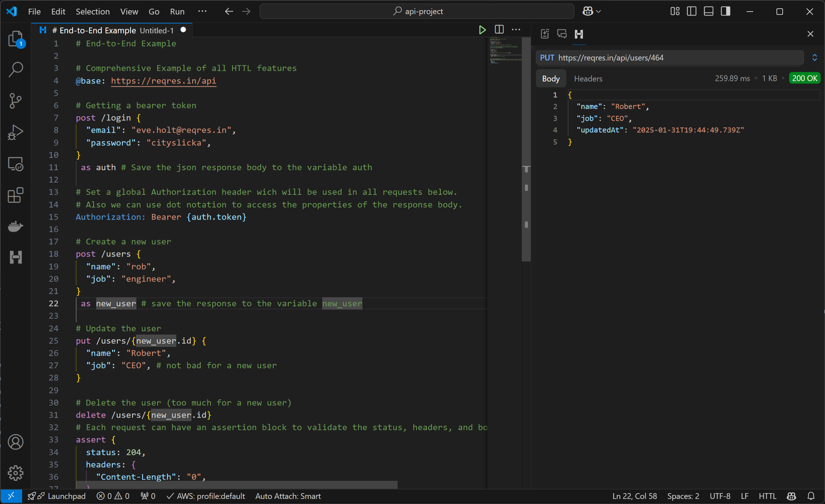Go forward using the navigation arrow
The width and height of the screenshot is (825, 504).
246,11
